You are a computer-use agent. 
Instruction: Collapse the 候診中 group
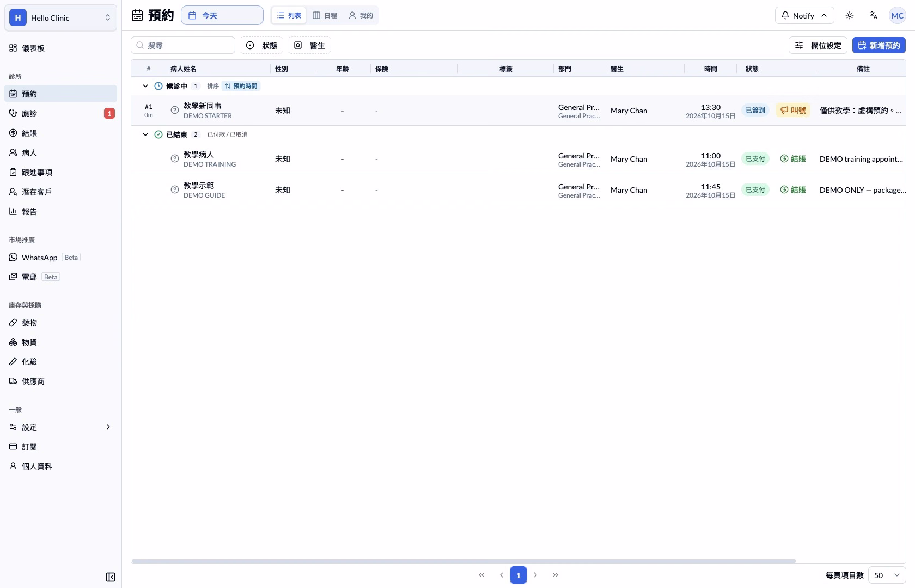(x=145, y=86)
